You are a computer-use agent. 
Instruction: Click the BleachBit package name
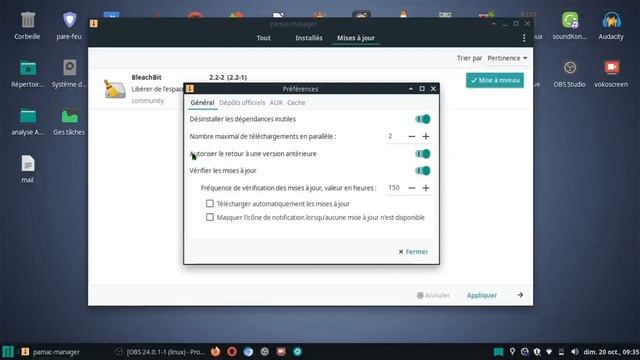[147, 77]
